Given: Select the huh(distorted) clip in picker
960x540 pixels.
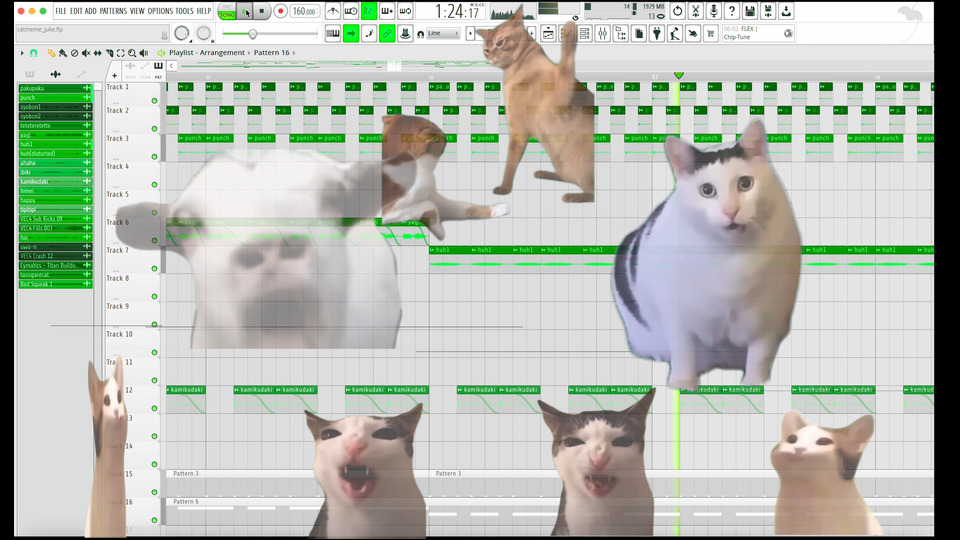Looking at the screenshot, I should [x=55, y=154].
